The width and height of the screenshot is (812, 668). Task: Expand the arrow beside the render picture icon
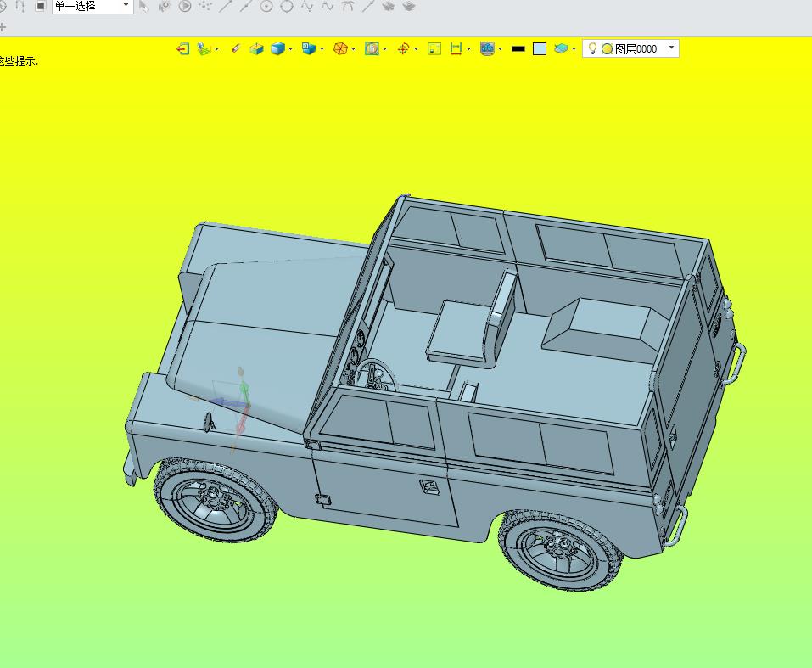pyautogui.click(x=384, y=49)
